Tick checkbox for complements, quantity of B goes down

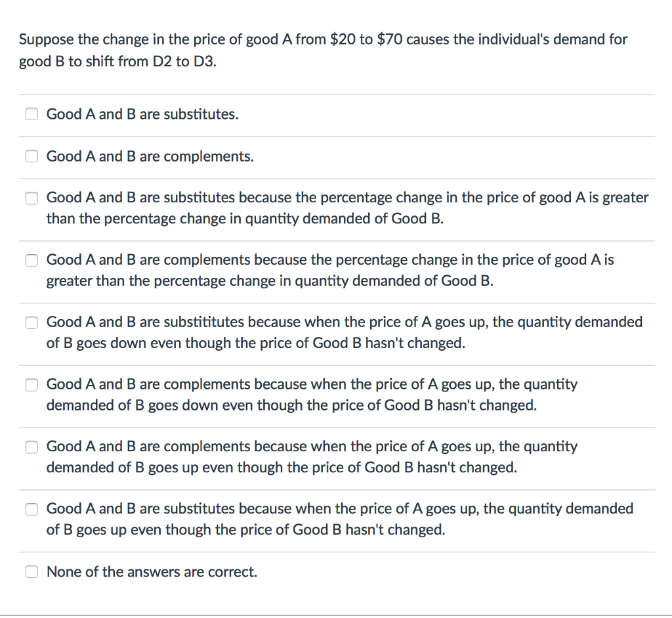pyautogui.click(x=31, y=384)
